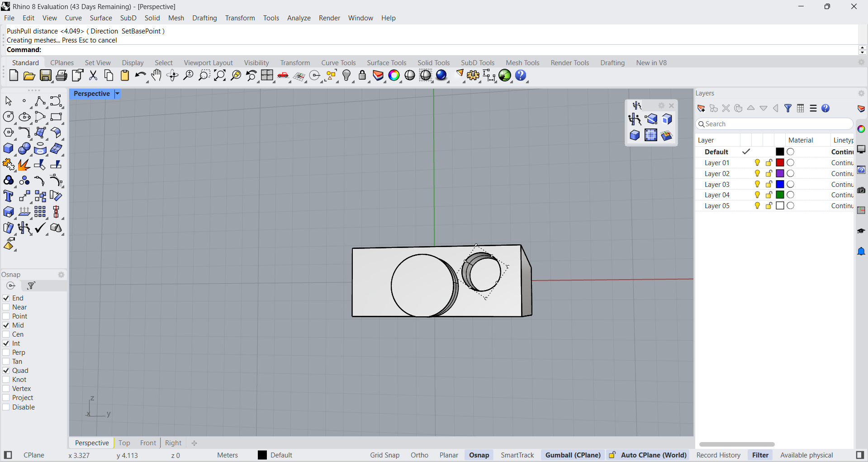Activate the Pan hand tool

click(x=157, y=76)
